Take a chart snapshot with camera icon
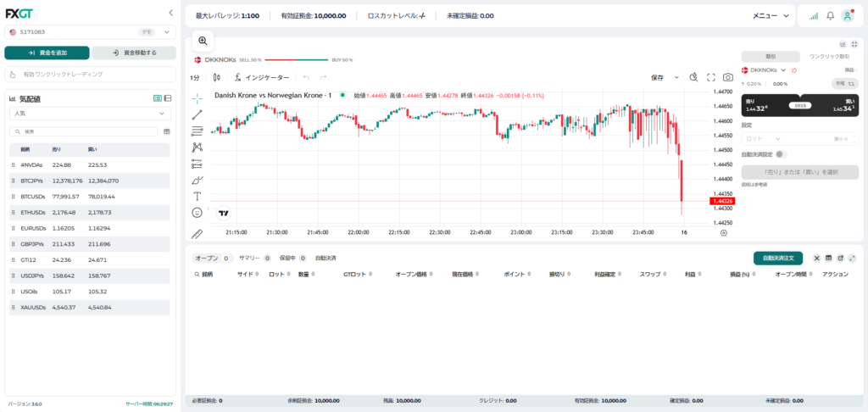This screenshot has width=868, height=412. [x=728, y=77]
